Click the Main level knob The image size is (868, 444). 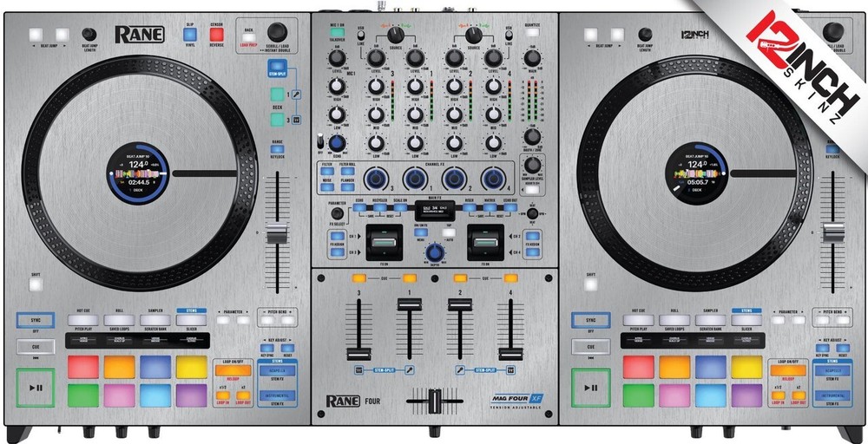tap(532, 57)
